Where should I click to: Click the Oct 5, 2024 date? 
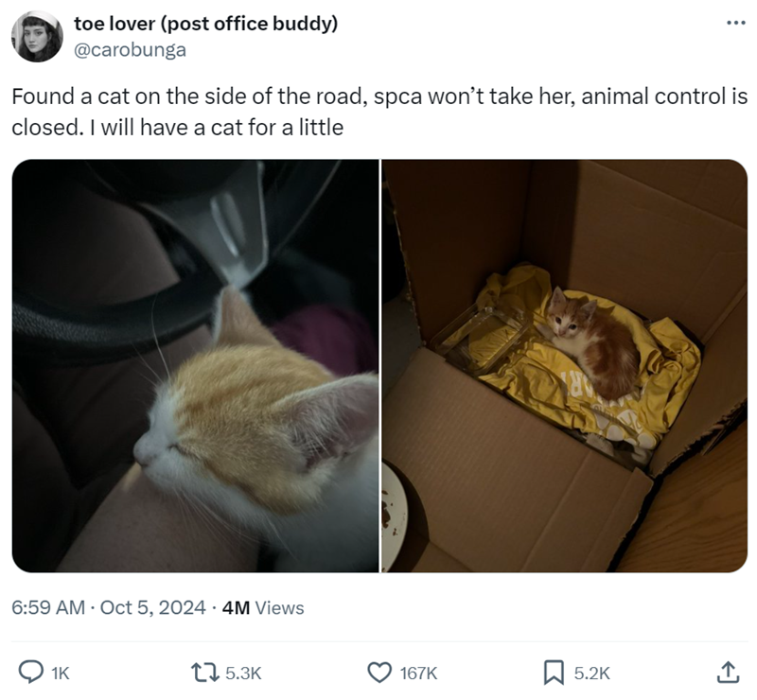click(x=152, y=608)
